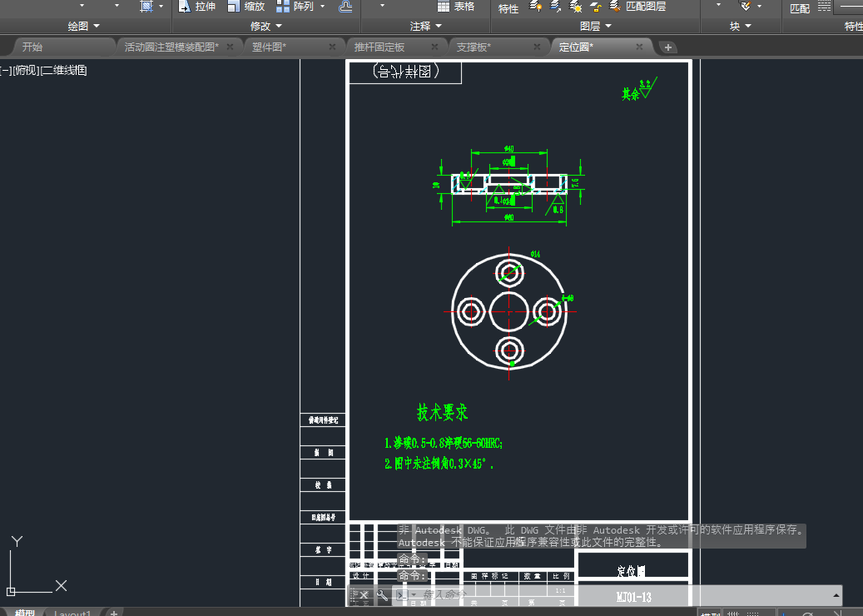Open the 俯视 view control menu

(x=26, y=70)
